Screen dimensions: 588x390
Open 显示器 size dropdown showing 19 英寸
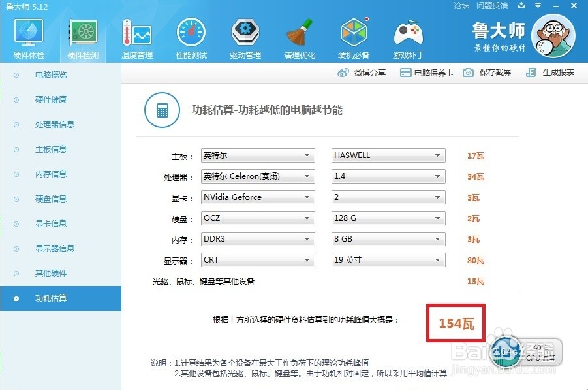click(388, 260)
